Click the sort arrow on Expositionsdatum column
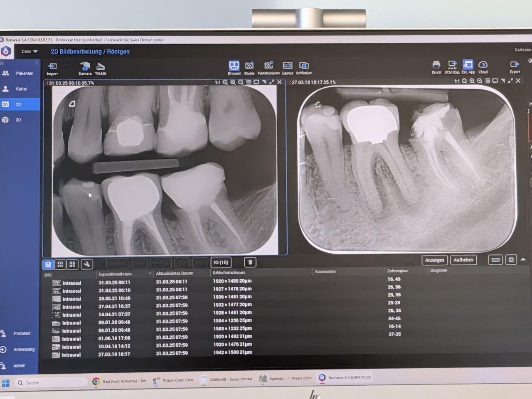 click(150, 274)
